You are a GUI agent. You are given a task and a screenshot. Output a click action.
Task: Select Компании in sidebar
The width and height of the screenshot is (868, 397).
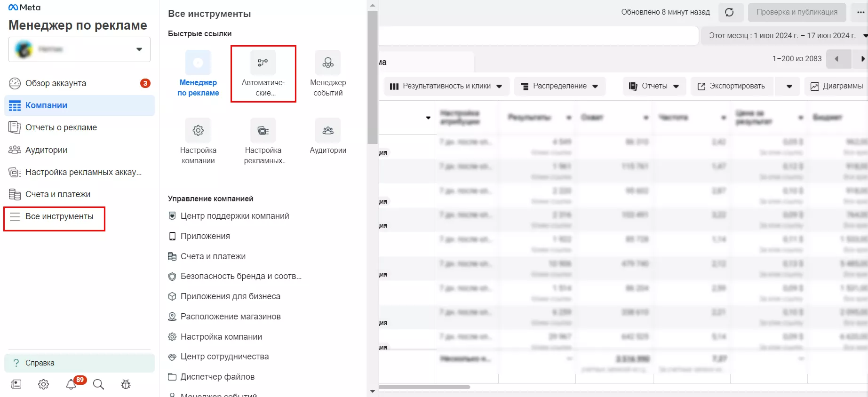80,105
